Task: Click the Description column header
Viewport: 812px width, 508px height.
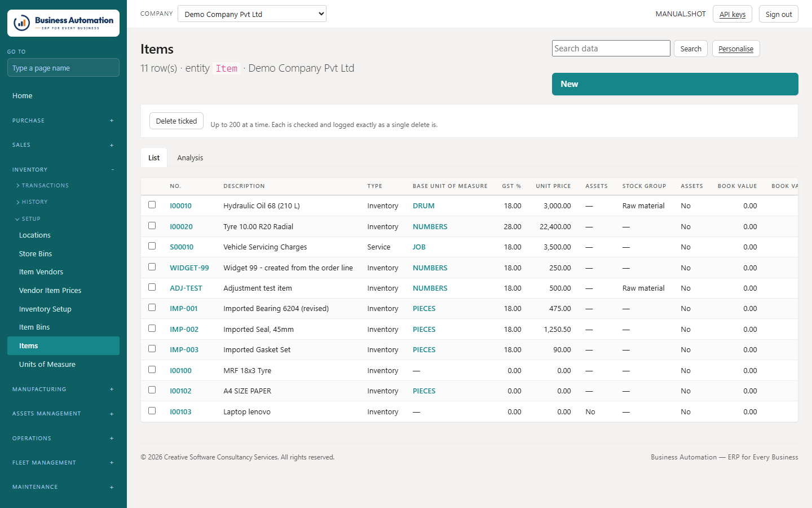Action: 244,186
